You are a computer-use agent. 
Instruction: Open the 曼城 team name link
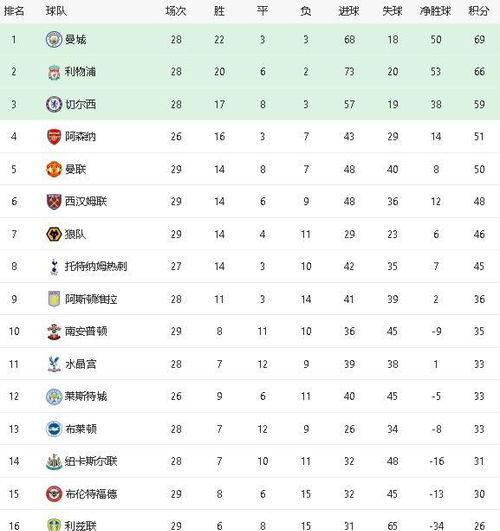[76, 40]
